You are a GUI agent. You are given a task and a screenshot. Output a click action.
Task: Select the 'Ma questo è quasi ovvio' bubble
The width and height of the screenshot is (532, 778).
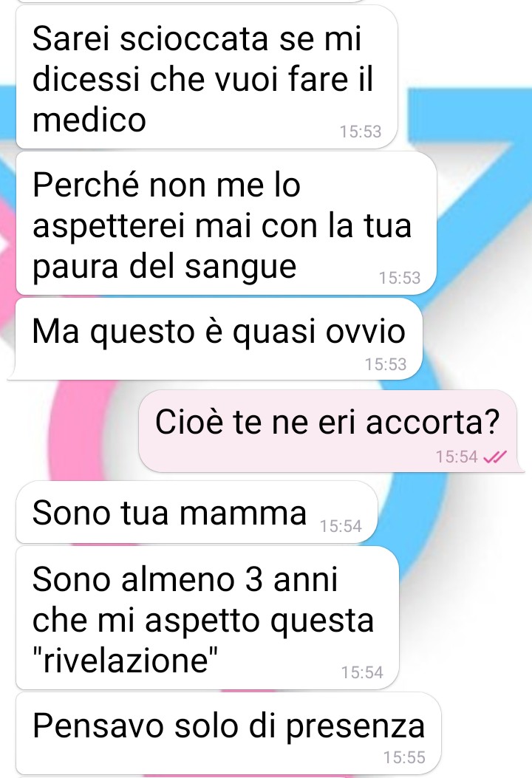(x=219, y=339)
